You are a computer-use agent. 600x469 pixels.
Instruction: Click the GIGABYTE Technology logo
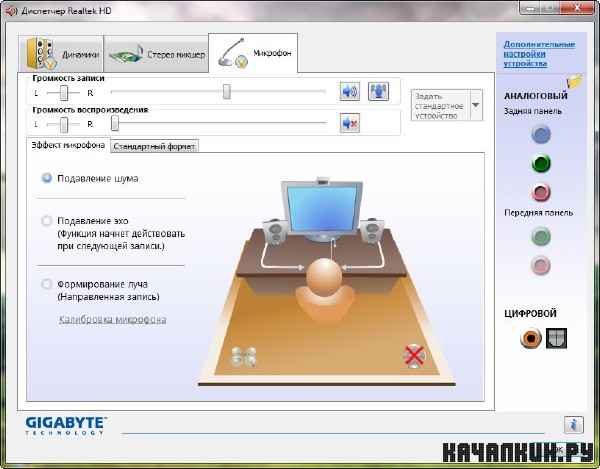click(x=66, y=426)
